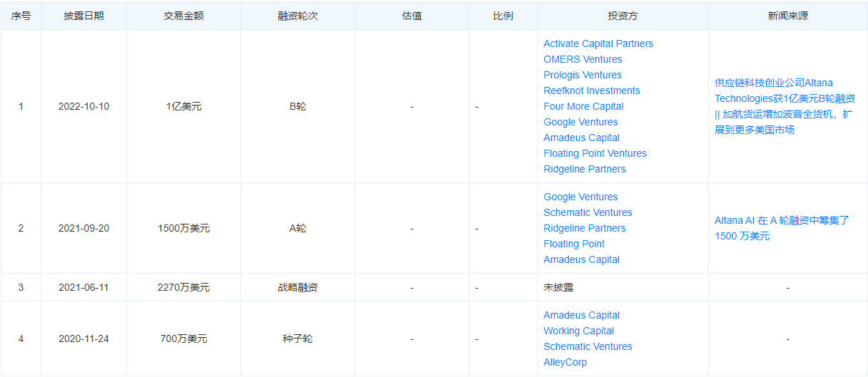Image resolution: width=868 pixels, height=377 pixels.
Task: Open Prologis Ventures investor page
Action: 582,75
